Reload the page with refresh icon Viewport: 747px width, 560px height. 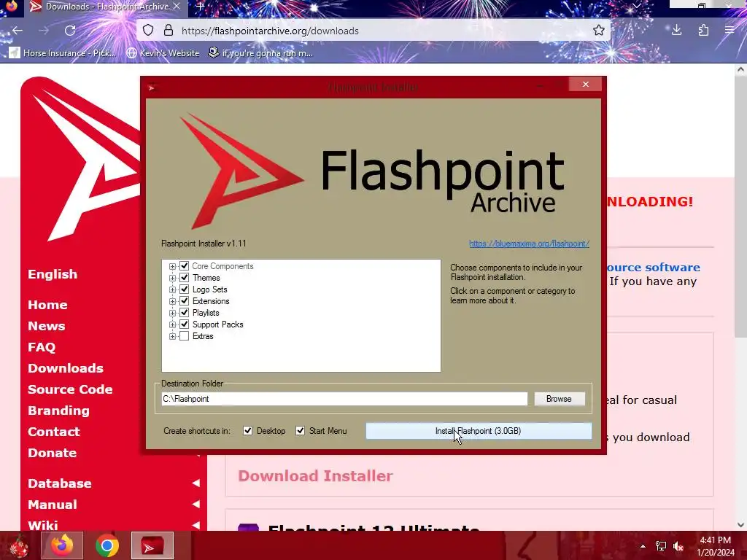(x=70, y=31)
